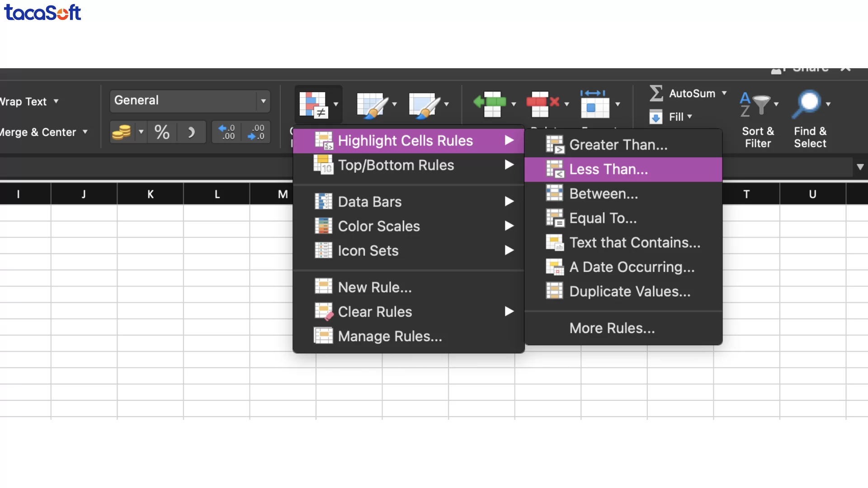Apply the Percent number style
868x488 pixels.
click(162, 132)
